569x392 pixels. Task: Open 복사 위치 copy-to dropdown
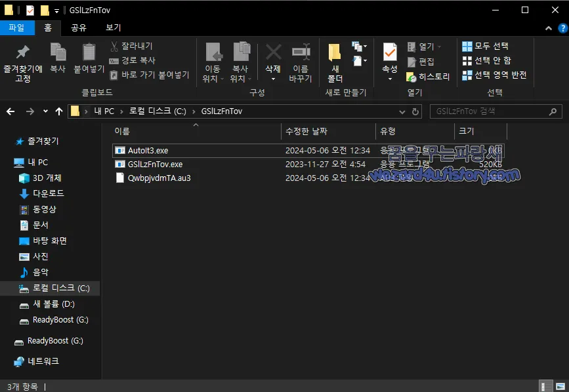coord(241,63)
